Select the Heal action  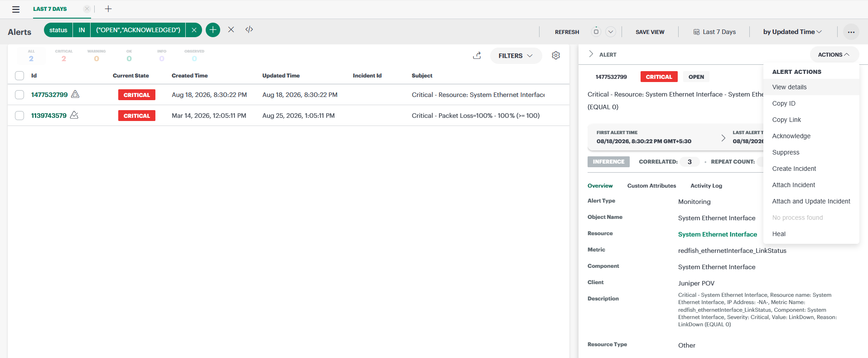[x=811, y=234]
